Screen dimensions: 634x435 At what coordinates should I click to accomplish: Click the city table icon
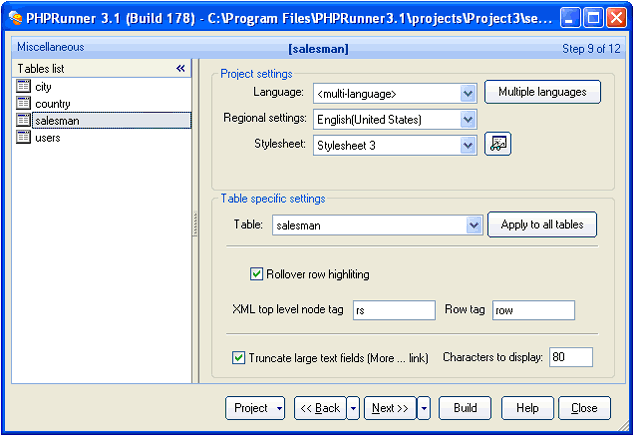pyautogui.click(x=23, y=86)
